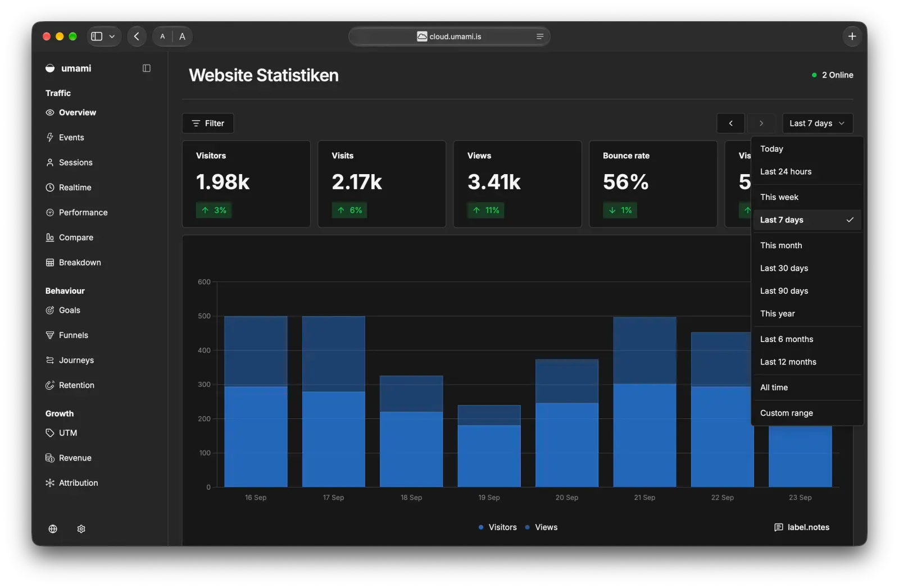899x588 pixels.
Task: Open the Revenue coins icon
Action: 50,458
